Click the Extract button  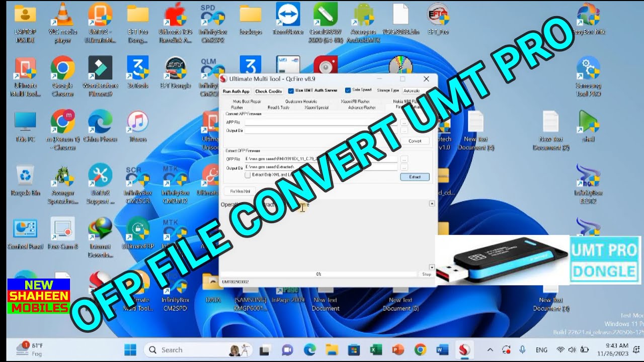click(415, 177)
